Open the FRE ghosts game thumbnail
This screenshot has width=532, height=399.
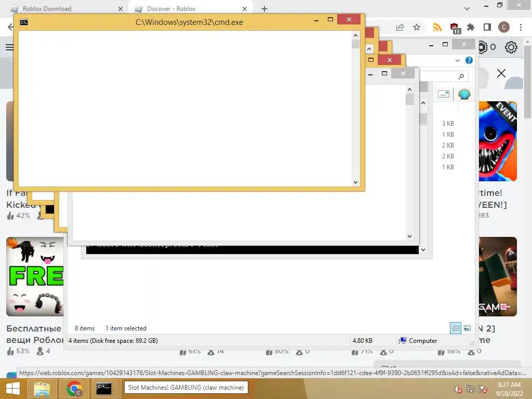coord(35,276)
